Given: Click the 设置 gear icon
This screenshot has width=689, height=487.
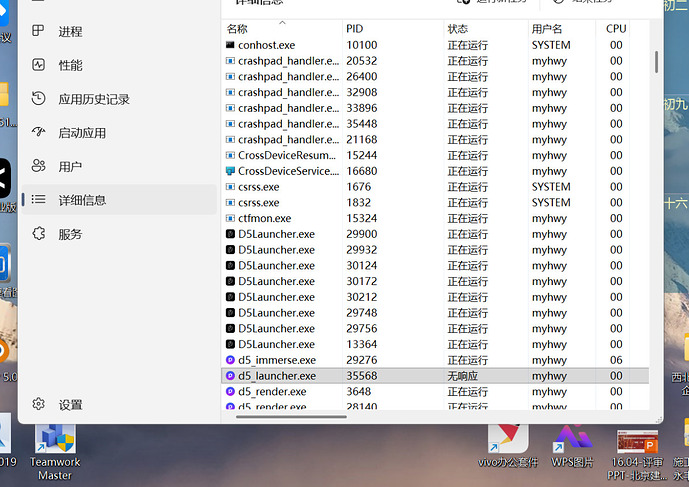Looking at the screenshot, I should pos(38,403).
